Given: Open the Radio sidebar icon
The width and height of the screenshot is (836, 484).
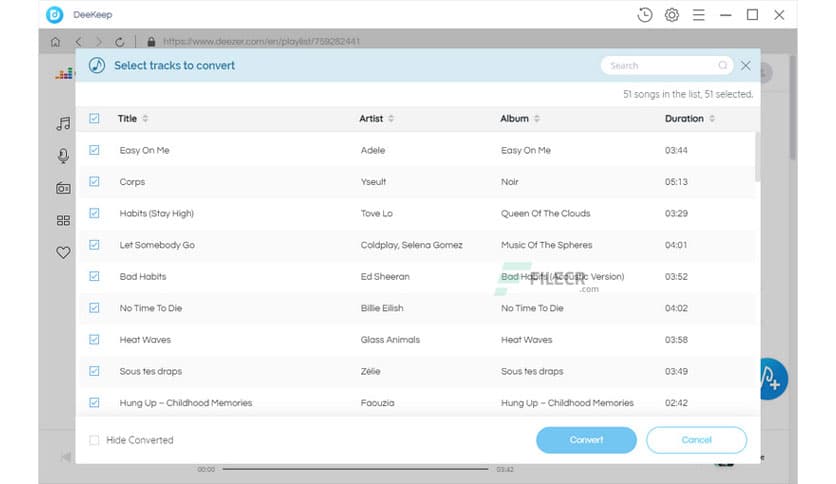Looking at the screenshot, I should [63, 188].
